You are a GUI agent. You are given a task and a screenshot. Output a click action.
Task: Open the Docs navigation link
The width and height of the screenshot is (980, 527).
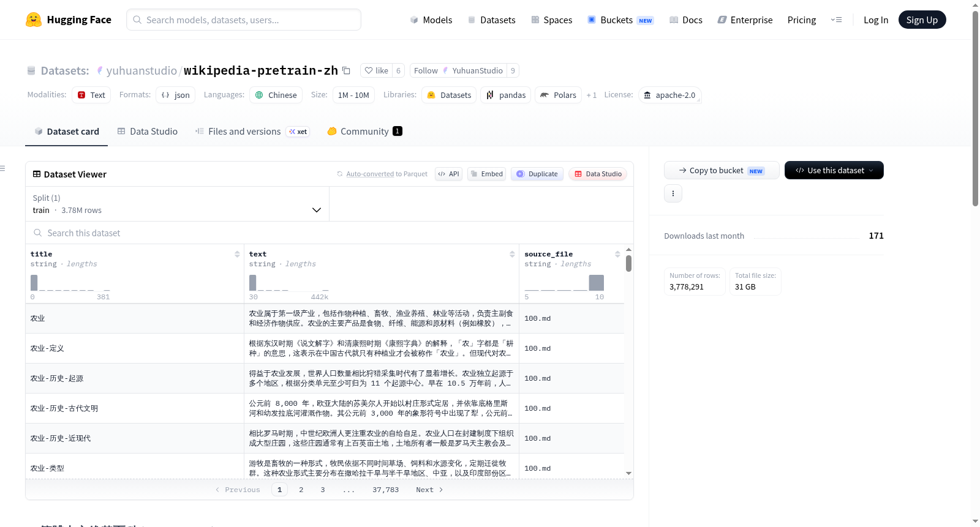coord(685,20)
